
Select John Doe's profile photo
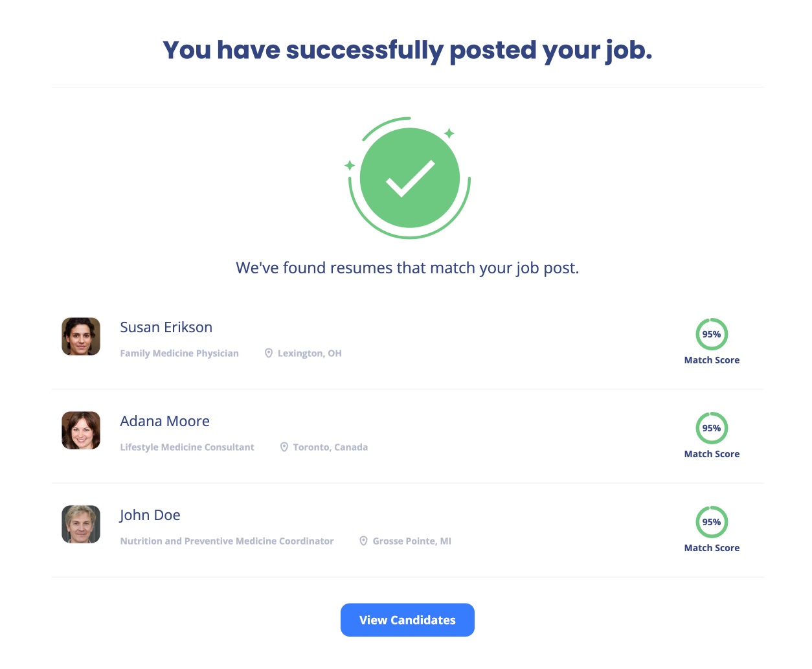click(80, 524)
